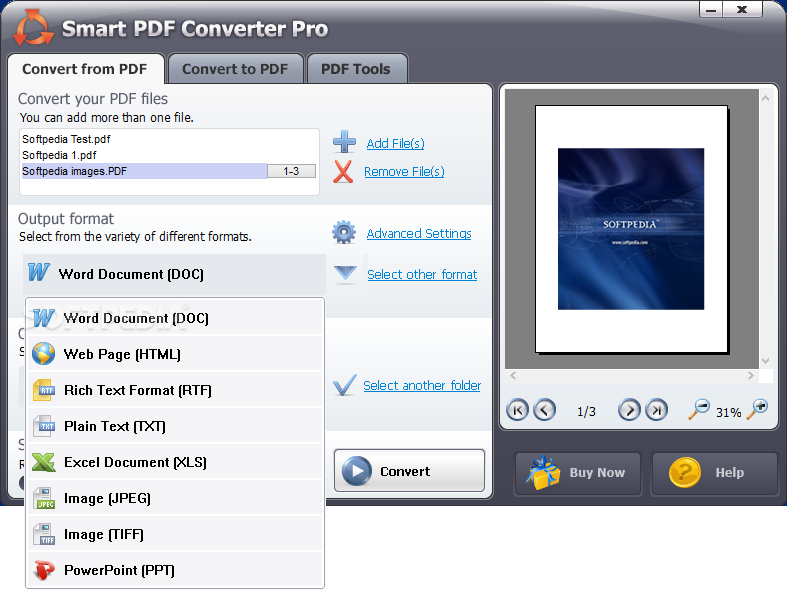
Task: Go to next page of preview
Action: (629, 410)
